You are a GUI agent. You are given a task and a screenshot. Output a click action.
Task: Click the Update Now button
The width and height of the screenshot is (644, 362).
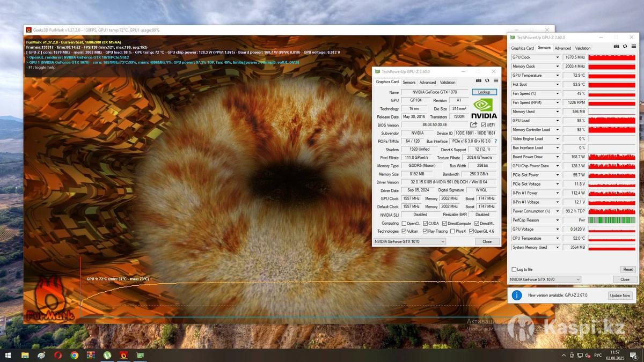620,295
